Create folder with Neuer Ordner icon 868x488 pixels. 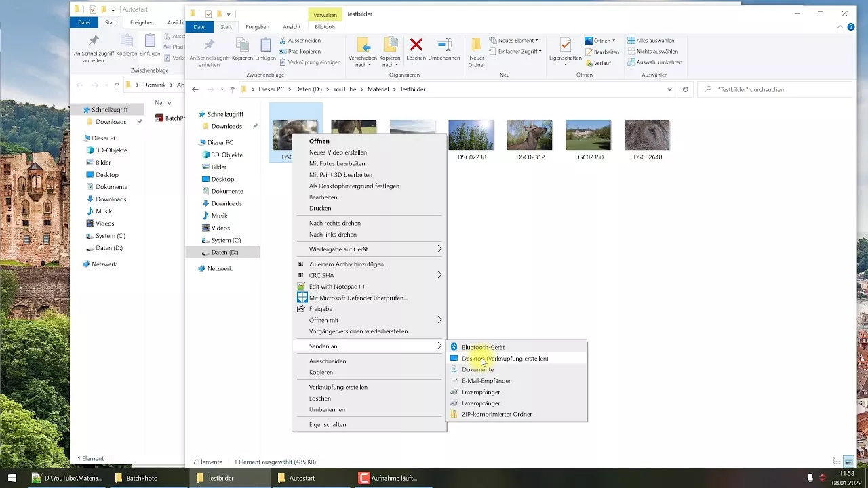pyautogui.click(x=477, y=47)
